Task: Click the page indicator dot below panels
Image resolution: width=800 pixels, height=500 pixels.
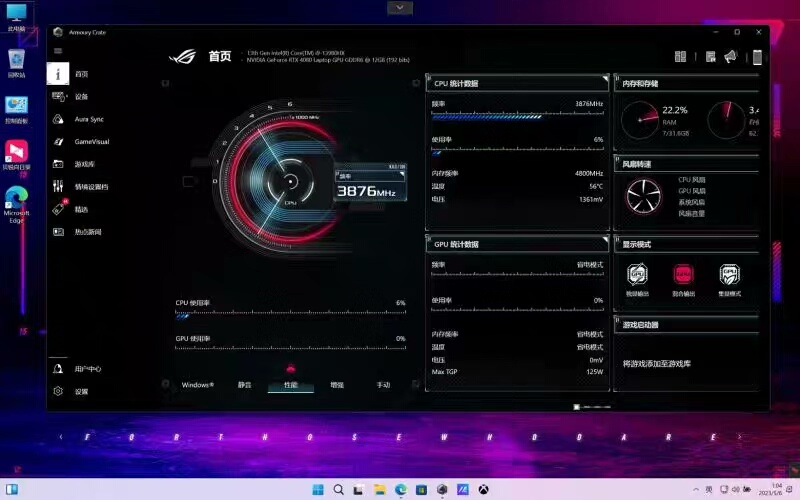Action: click(x=577, y=407)
